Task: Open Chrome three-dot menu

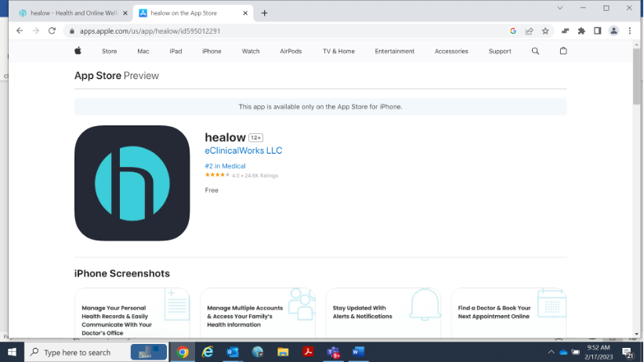Action: [x=630, y=31]
